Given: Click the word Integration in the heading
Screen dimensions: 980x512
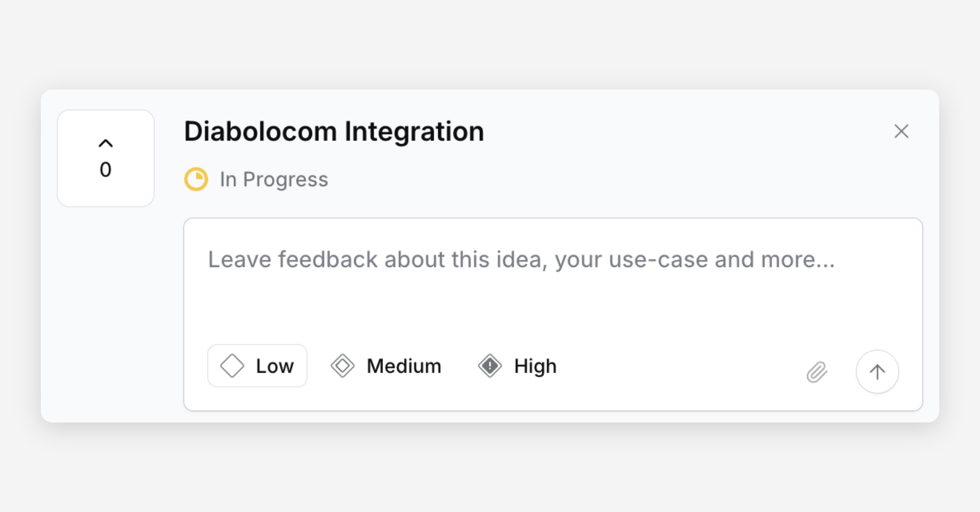Looking at the screenshot, I should click(x=414, y=131).
